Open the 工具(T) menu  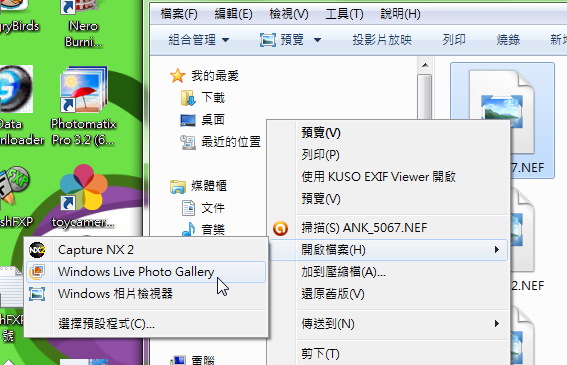tap(344, 14)
